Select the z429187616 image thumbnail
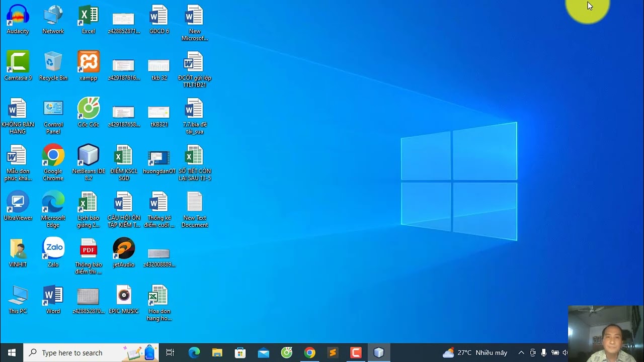The image size is (644, 362). (124, 70)
